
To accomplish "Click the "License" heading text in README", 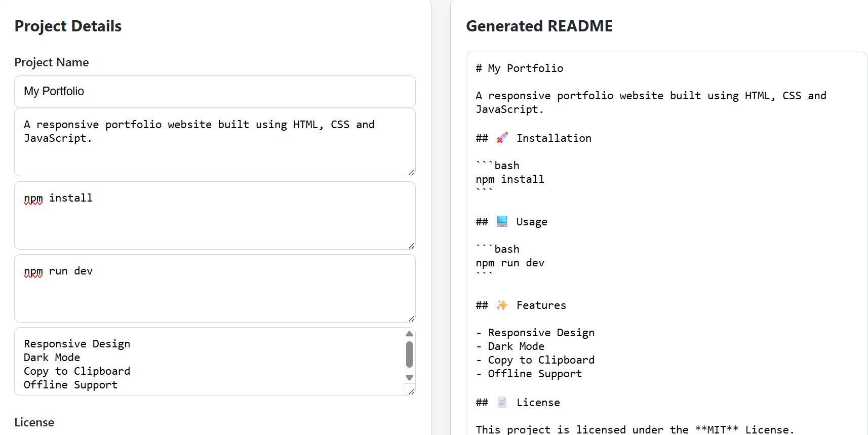I will point(538,403).
